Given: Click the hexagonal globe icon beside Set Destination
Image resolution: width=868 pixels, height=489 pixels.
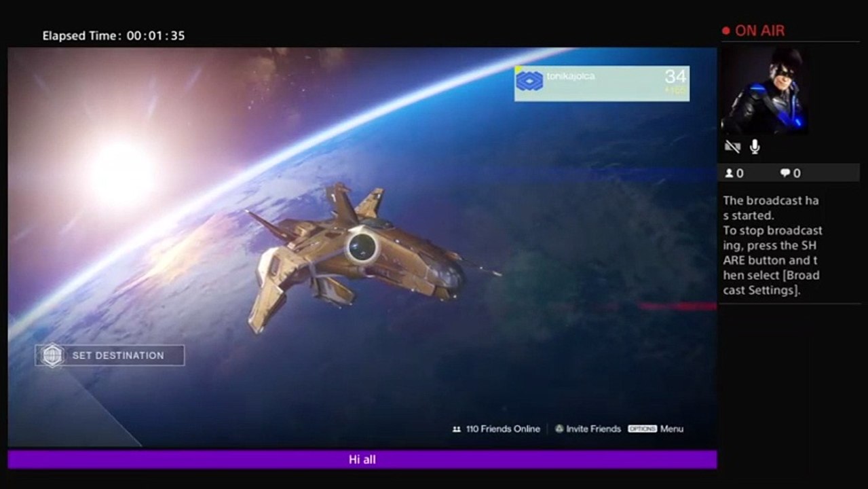Looking at the screenshot, I should [x=52, y=355].
